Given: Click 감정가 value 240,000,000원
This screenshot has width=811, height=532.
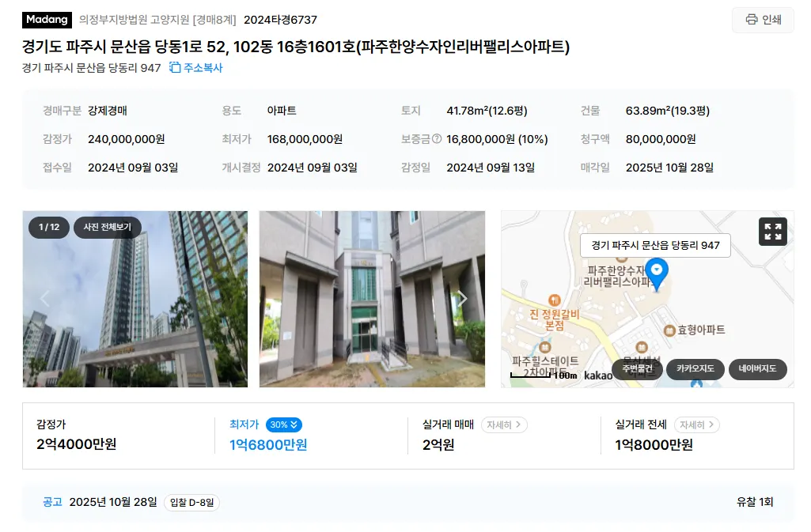Looking at the screenshot, I should [127, 139].
